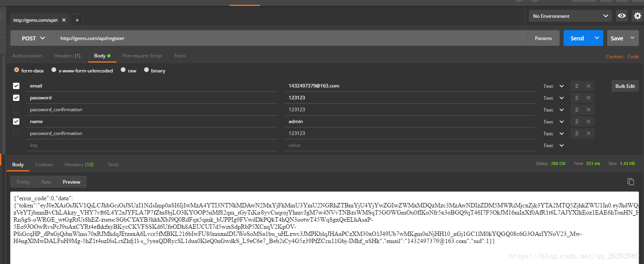Select the raw body type radio button
The width and height of the screenshot is (644, 264).
tap(123, 70)
